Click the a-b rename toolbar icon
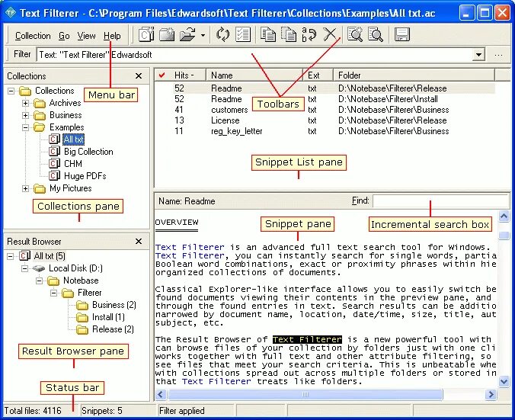This screenshot has width=515, height=420. 309,34
